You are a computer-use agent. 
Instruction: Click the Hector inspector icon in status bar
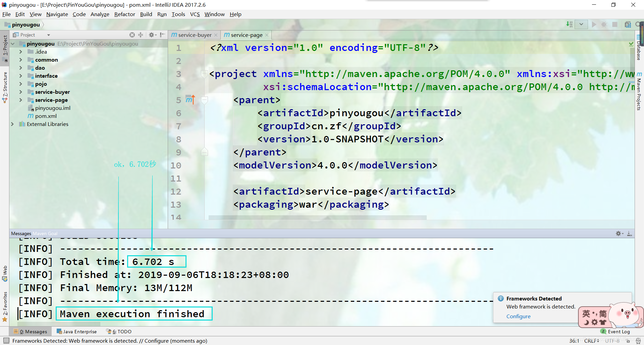[x=638, y=341]
